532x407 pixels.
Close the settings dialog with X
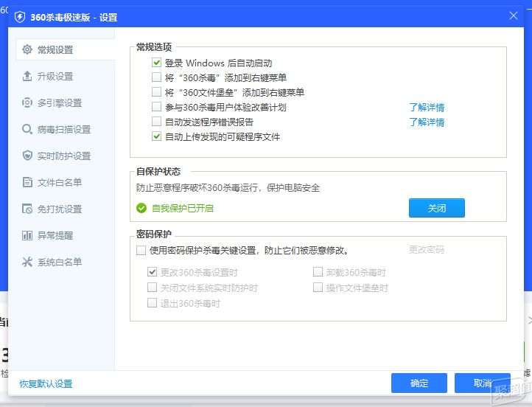(514, 15)
